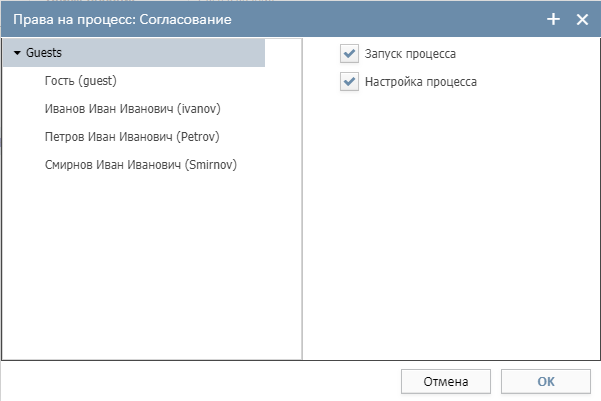Confirm with the OK button
The image size is (601, 401).
pos(546,381)
